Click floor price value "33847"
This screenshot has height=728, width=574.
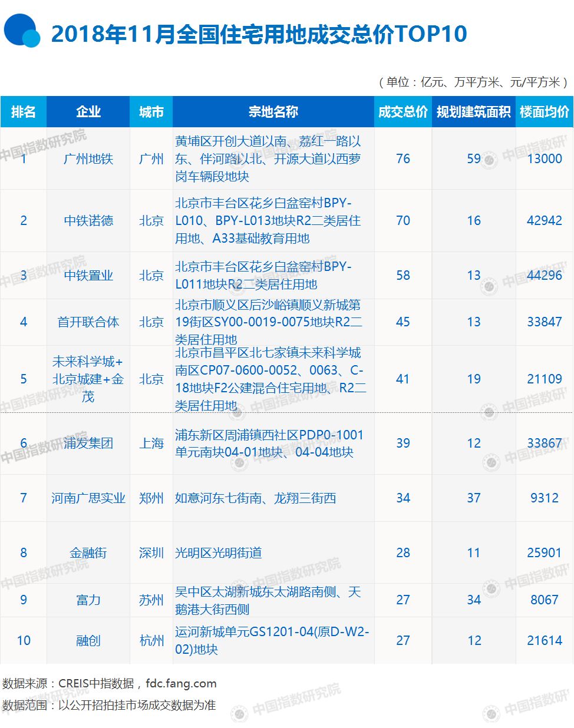click(x=545, y=322)
